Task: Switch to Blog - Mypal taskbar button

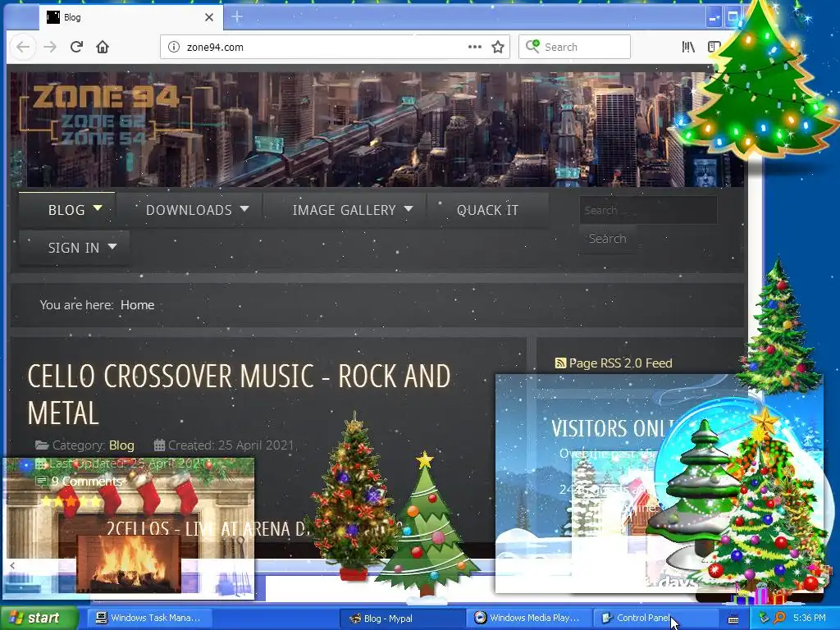Action: click(401, 619)
